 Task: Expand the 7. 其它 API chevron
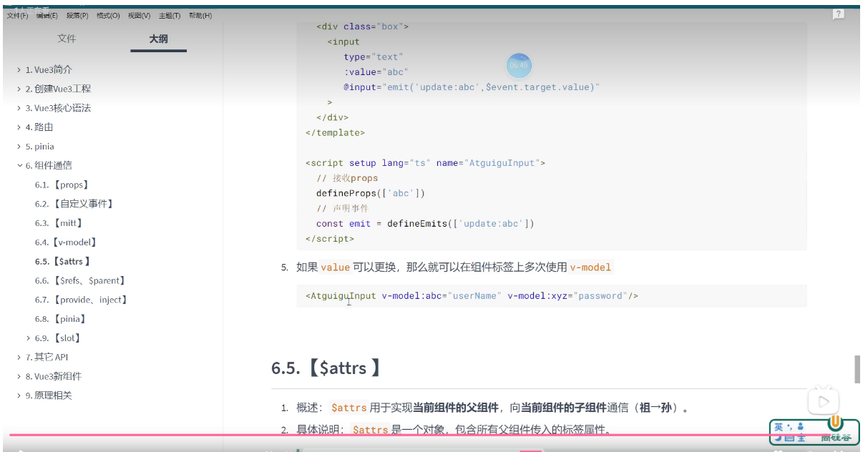[19, 357]
